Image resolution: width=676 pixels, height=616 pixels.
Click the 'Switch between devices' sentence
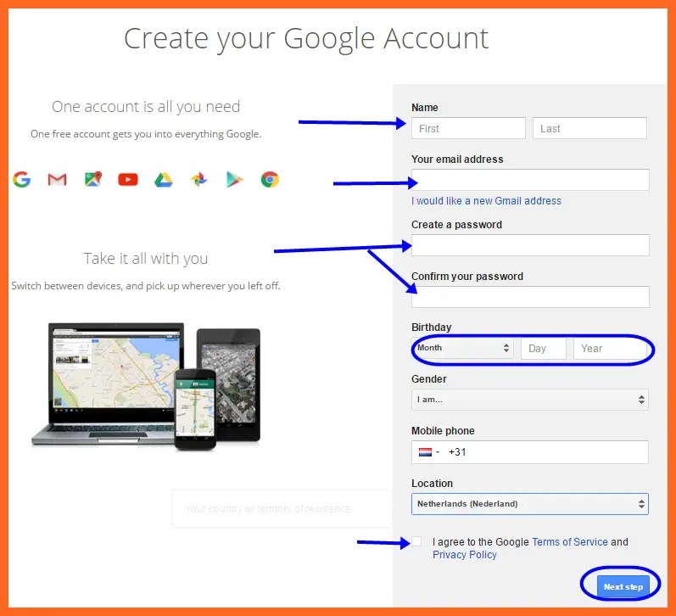(146, 286)
